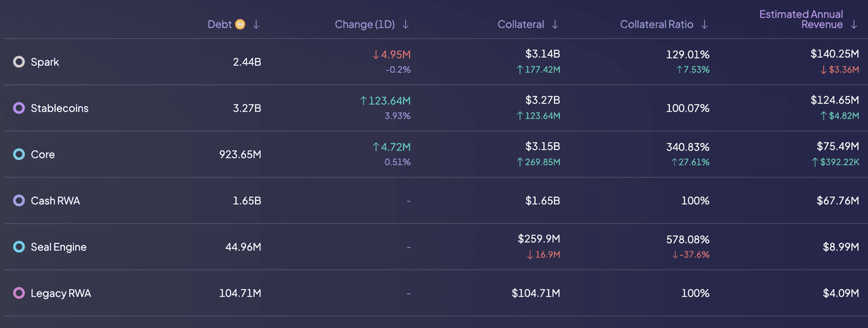Click the Core blue ring icon
The image size is (868, 328).
19,155
